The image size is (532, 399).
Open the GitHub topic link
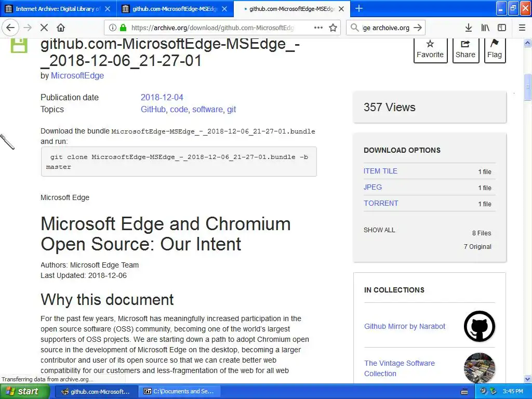(153, 109)
